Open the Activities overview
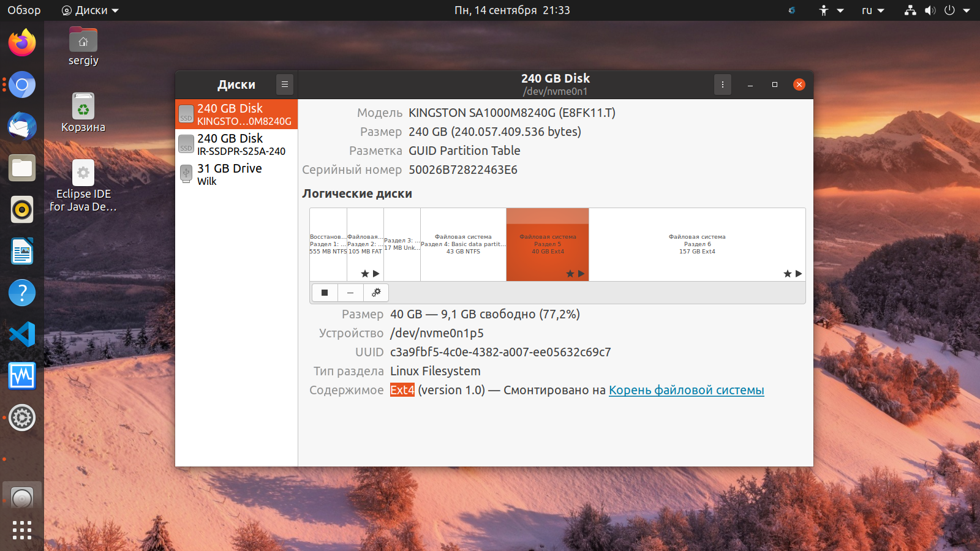Screen dimensions: 980x551 point(24,10)
